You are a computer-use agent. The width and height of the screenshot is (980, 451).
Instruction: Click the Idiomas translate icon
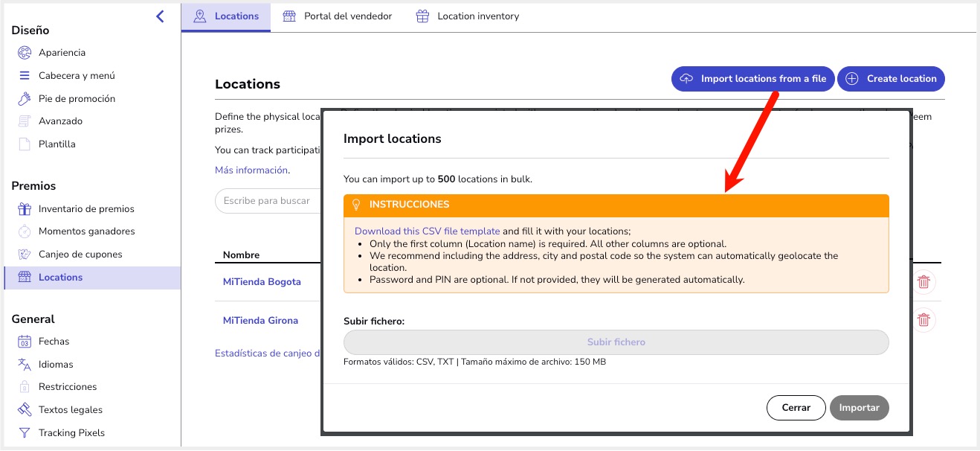click(25, 365)
